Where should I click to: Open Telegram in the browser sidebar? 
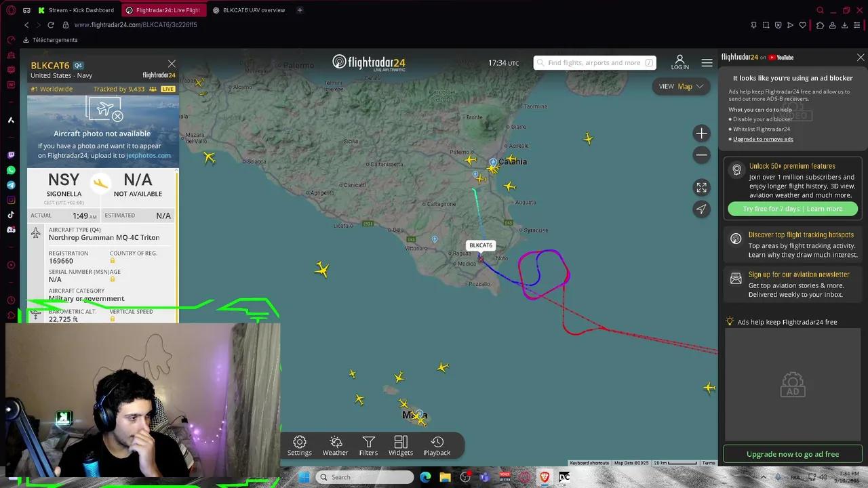coord(11,185)
